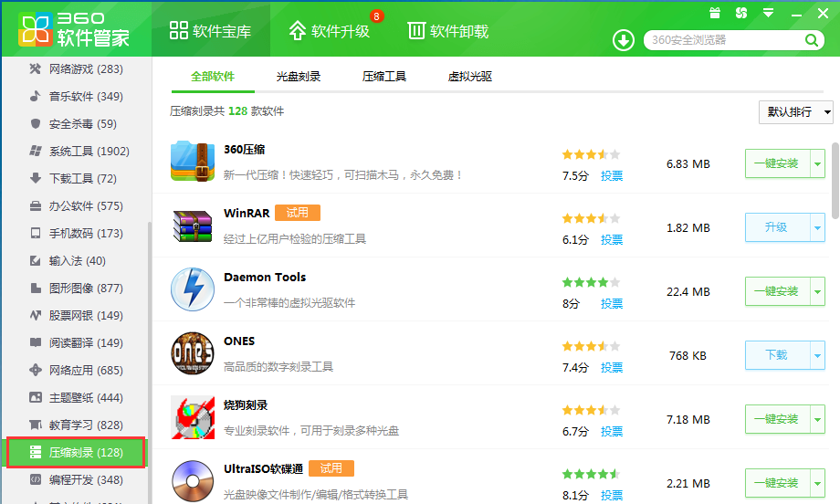Switch to 虚拟光驱 sub-tab
The width and height of the screenshot is (840, 504).
pyautogui.click(x=470, y=77)
